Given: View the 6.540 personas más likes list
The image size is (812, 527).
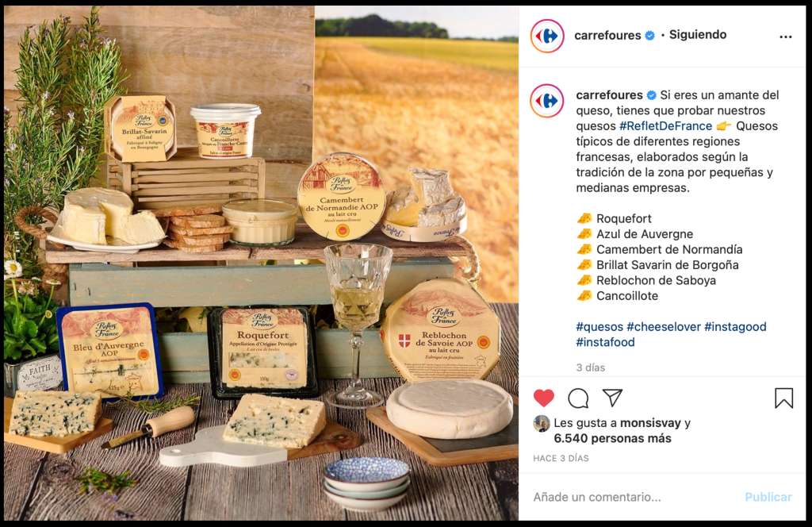Looking at the screenshot, I should click(x=612, y=438).
